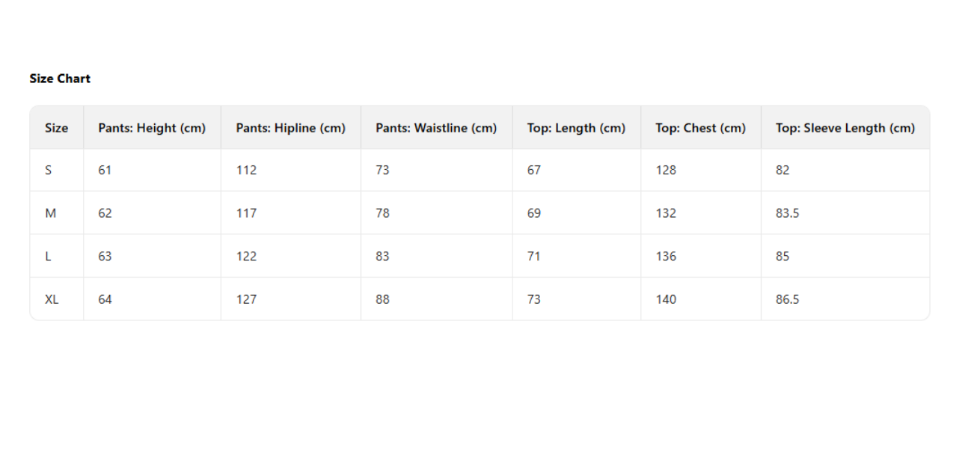Click pants height value 61 for size S
980x449 pixels.
(x=105, y=170)
